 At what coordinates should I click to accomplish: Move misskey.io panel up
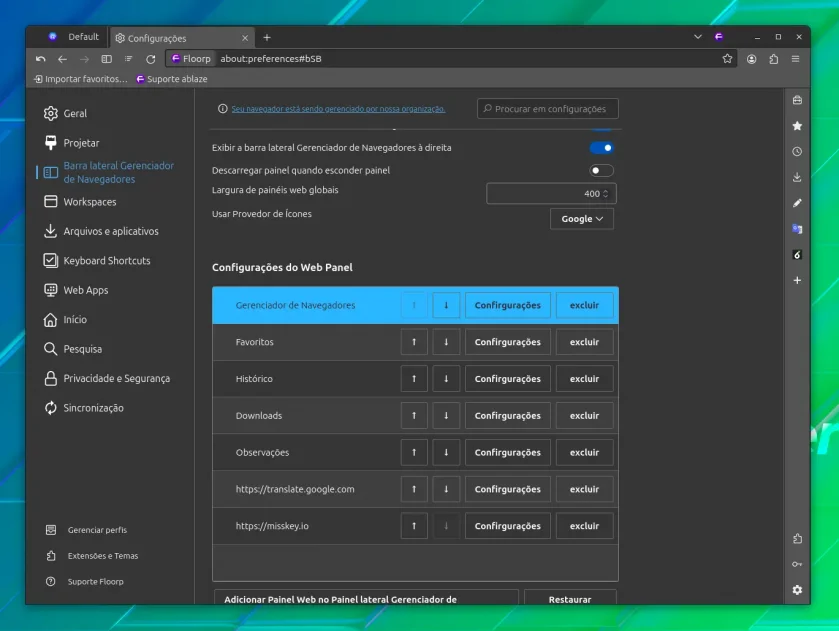[414, 526]
